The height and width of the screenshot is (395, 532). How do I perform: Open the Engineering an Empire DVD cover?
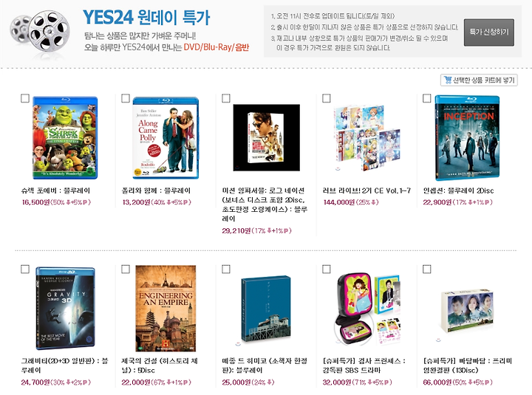tap(166, 308)
